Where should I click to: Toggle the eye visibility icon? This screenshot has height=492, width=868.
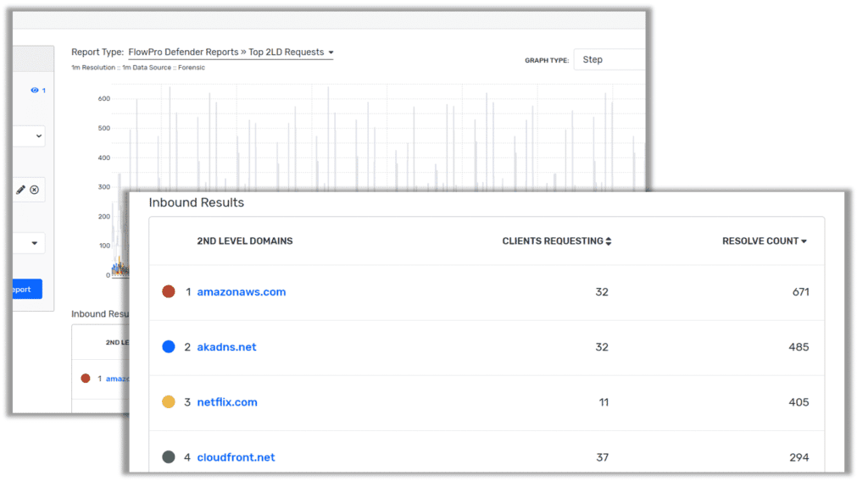pyautogui.click(x=35, y=90)
